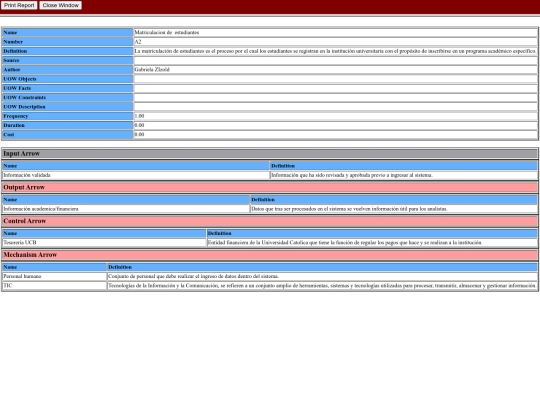
Task: Select the 'Información academica/financiera' output name
Action: [41, 209]
